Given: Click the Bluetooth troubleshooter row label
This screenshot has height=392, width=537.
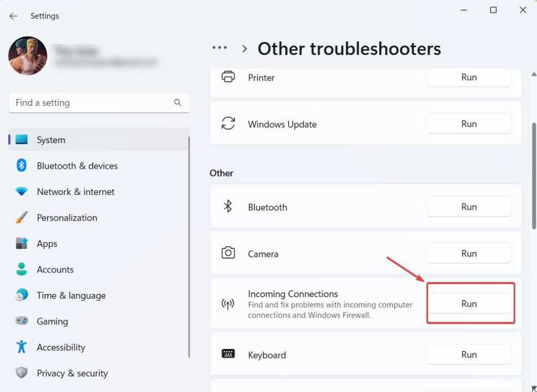Looking at the screenshot, I should click(x=267, y=207).
